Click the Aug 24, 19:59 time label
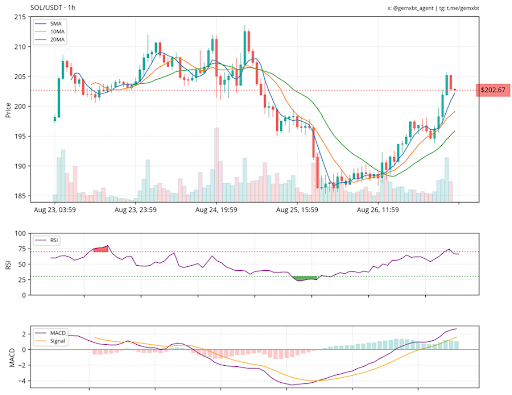This screenshot has width=512, height=395. tap(216, 210)
